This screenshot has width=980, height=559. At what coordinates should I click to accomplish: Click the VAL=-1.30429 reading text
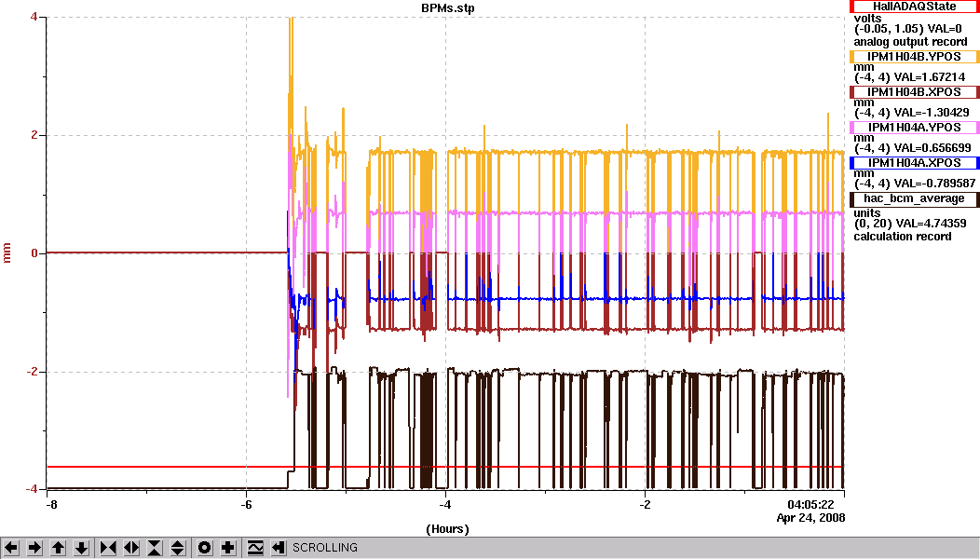932,113
